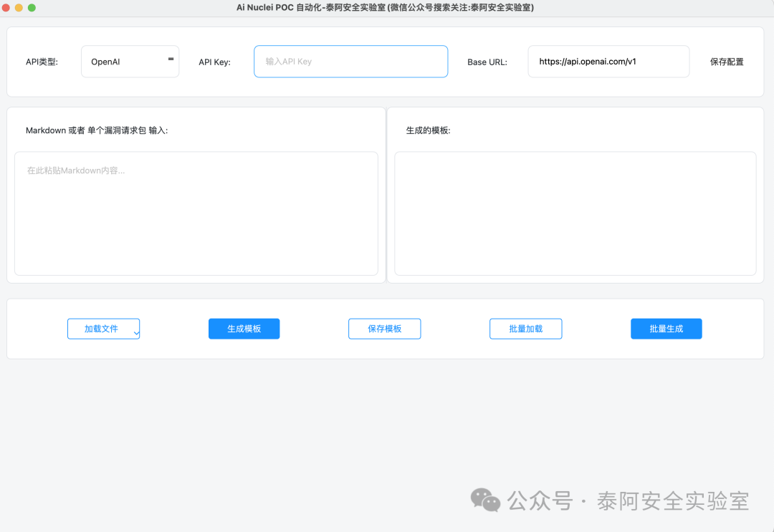This screenshot has height=532, width=774.
Task: Focus the Base URL text field
Action: [608, 62]
